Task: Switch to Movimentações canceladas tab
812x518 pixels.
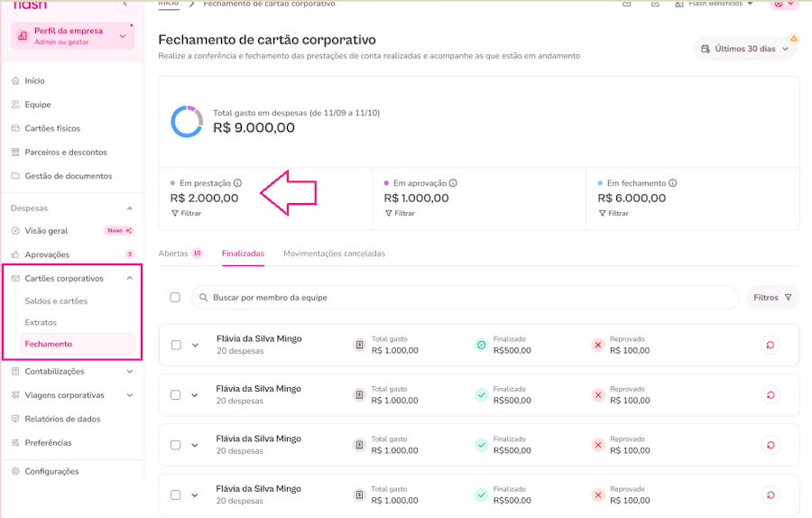Action: coord(334,254)
